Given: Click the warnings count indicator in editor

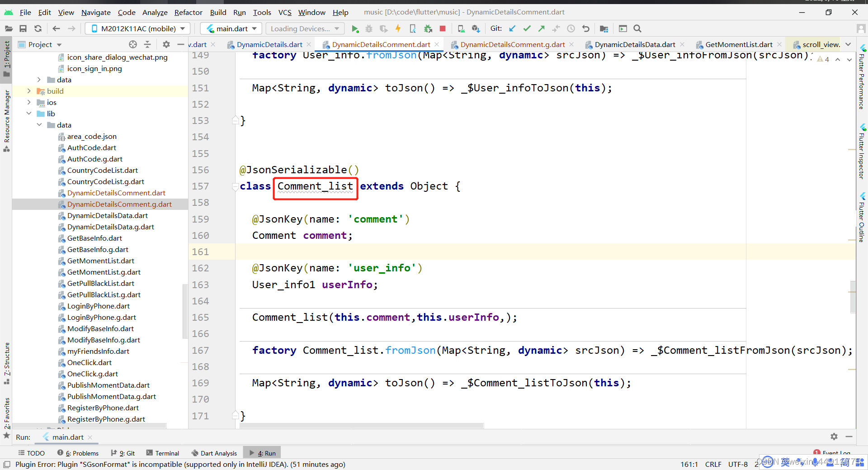Looking at the screenshot, I should pyautogui.click(x=823, y=59).
